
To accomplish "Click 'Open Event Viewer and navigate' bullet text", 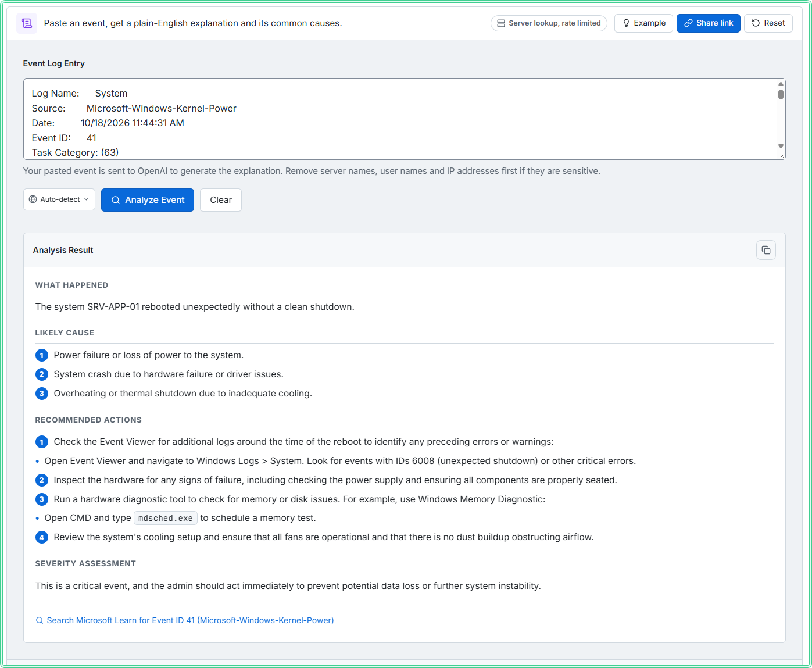I will click(x=340, y=461).
